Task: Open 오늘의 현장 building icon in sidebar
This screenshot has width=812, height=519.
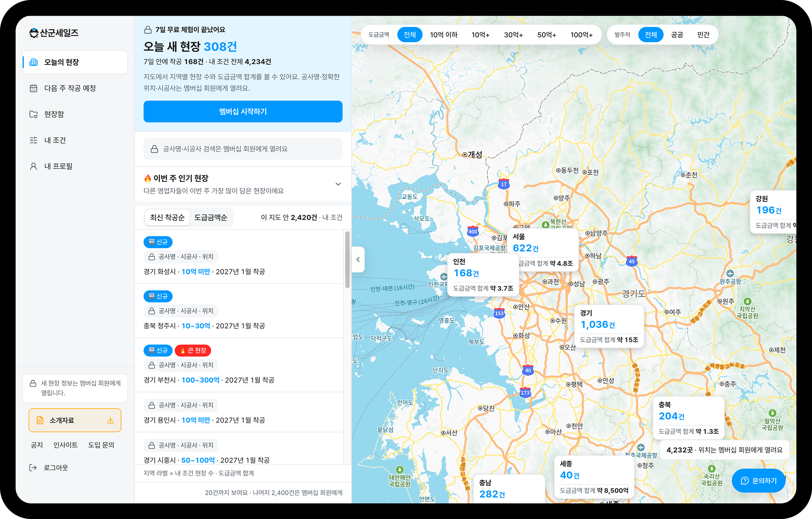Action: coord(34,62)
